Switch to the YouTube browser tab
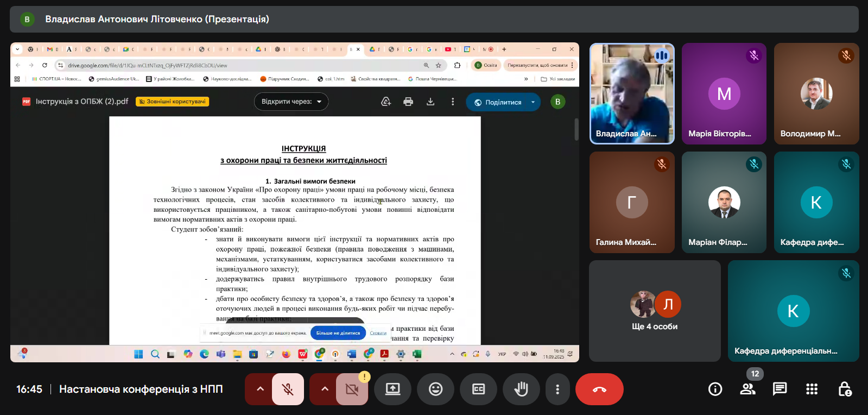The width and height of the screenshot is (868, 415). (x=450, y=49)
